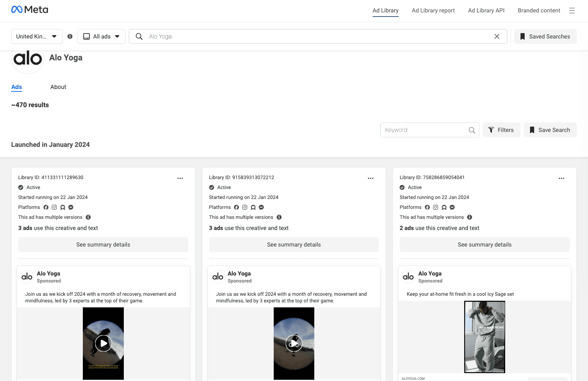Clear the Alo Yoga search text
The image size is (588, 381).
tap(496, 36)
